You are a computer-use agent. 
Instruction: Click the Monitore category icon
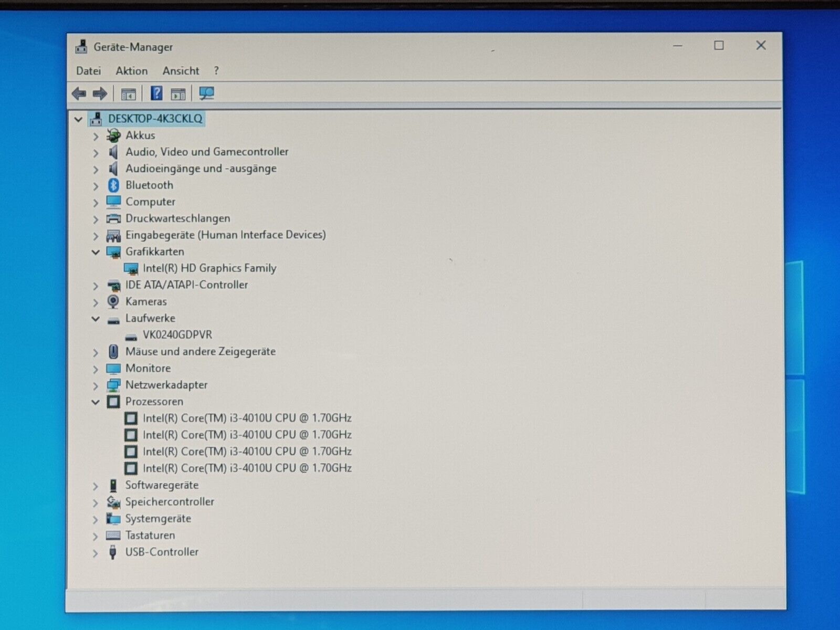click(113, 369)
